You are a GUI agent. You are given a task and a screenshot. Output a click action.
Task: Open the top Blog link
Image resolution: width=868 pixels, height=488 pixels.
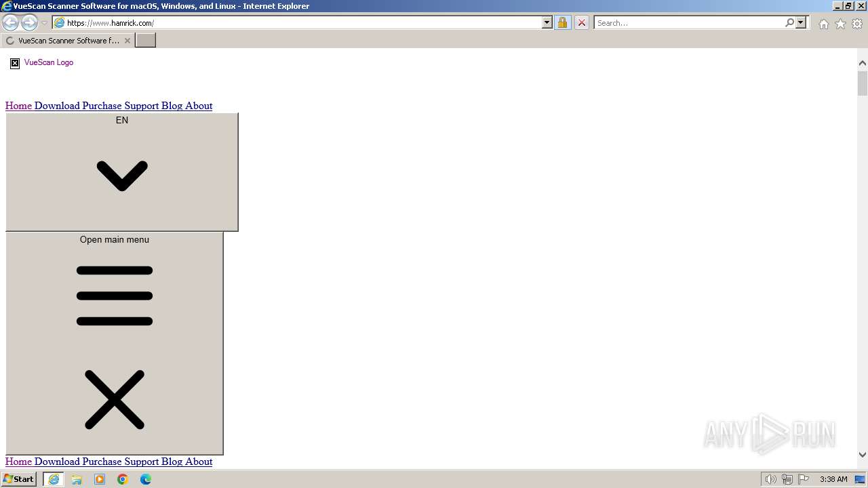click(172, 106)
